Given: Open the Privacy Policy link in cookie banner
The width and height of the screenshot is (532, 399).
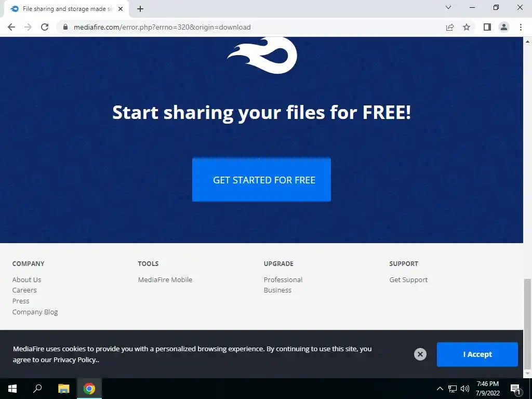Looking at the screenshot, I should [75, 360].
